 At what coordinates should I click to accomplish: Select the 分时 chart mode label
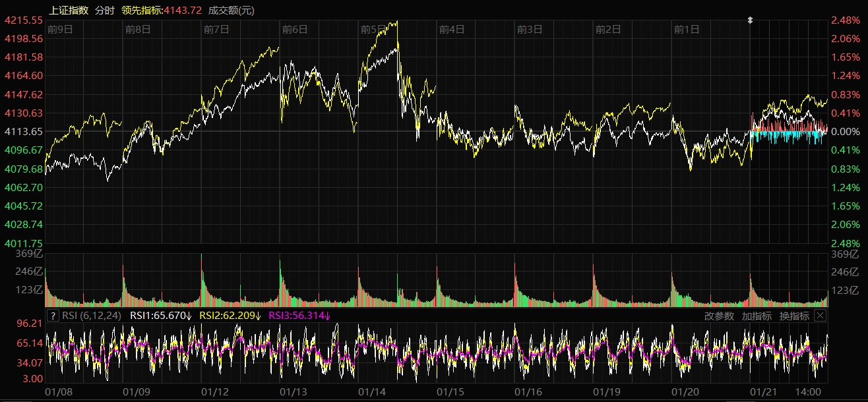click(x=104, y=10)
